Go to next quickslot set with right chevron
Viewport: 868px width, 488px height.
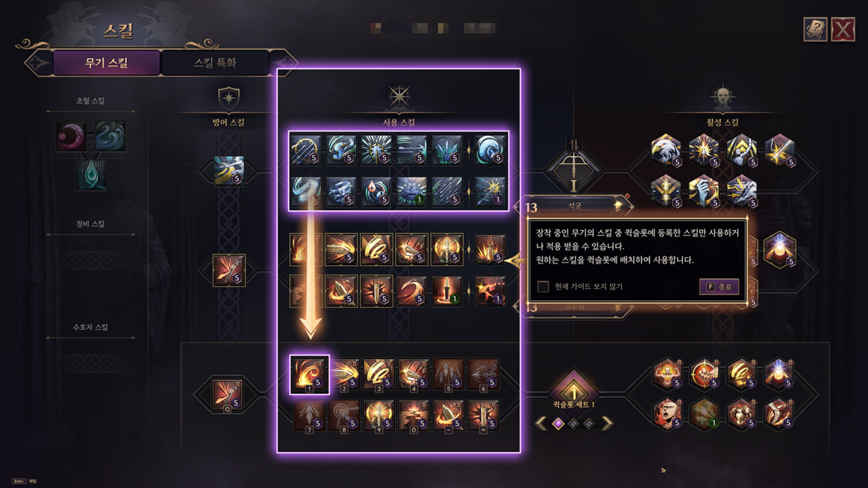tap(608, 424)
